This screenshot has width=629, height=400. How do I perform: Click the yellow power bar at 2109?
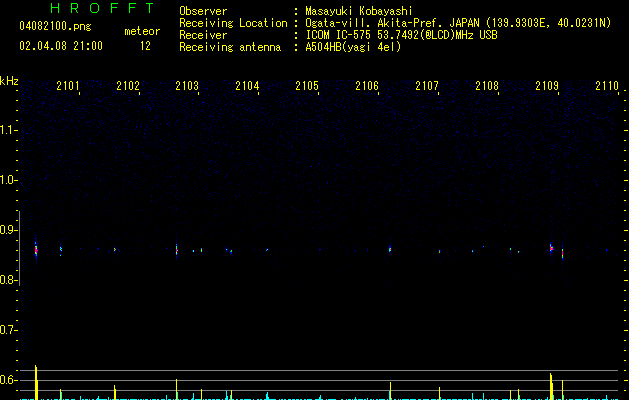551,386
